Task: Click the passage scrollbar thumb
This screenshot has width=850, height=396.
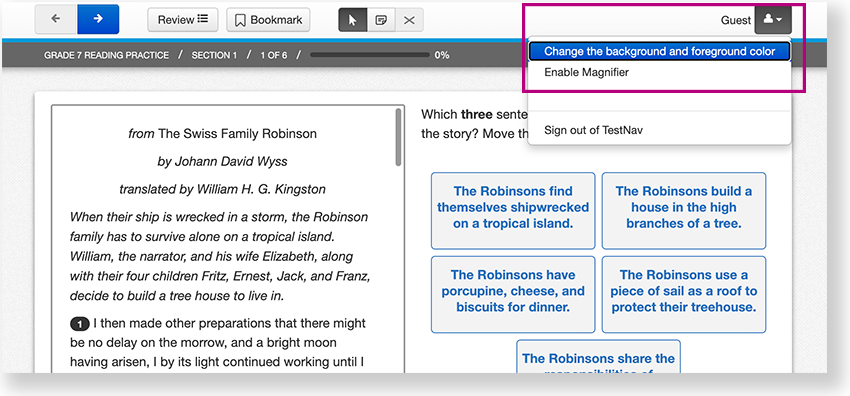Action: click(398, 137)
